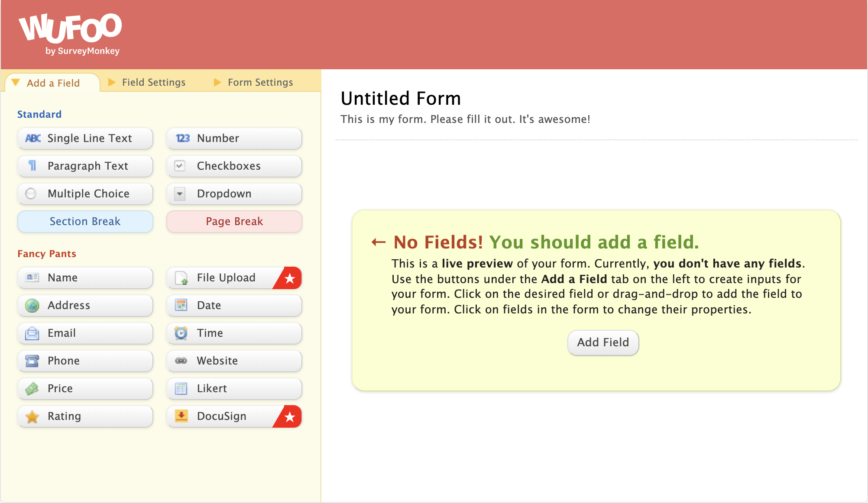Click the calendar icon on Date
The image size is (868, 503).
(181, 305)
